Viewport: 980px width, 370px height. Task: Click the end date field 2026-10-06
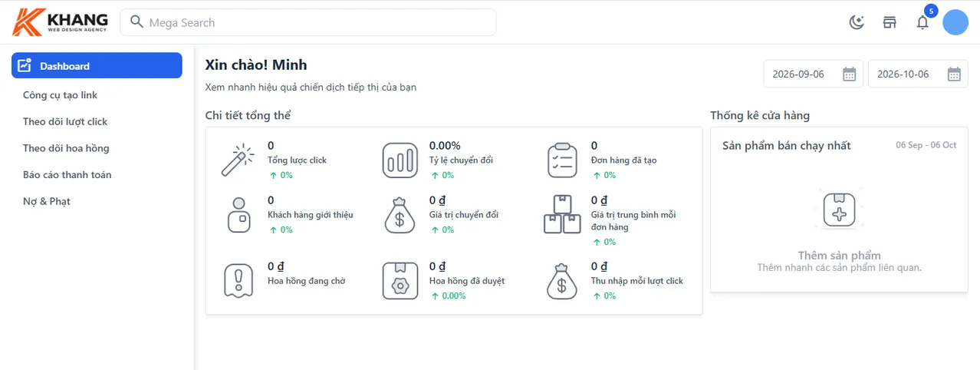(918, 74)
